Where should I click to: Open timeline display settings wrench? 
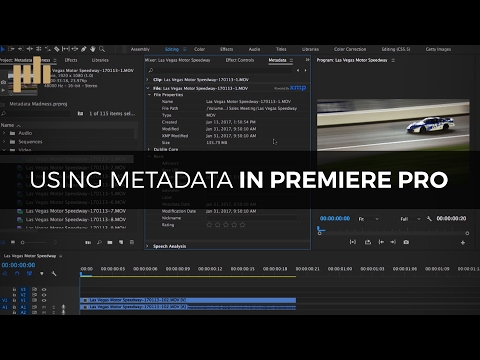click(x=54, y=274)
